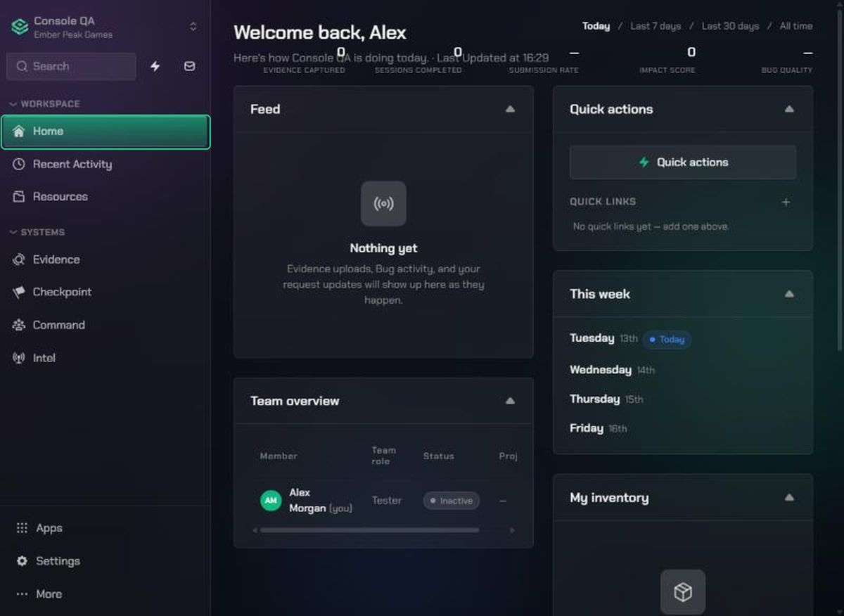
Task: Open the Command system
Action: click(105, 325)
